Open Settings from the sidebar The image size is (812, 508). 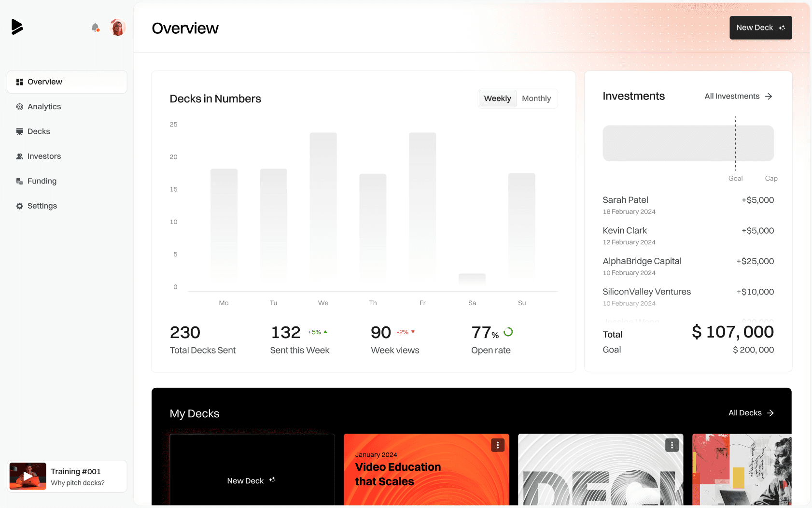pos(42,206)
